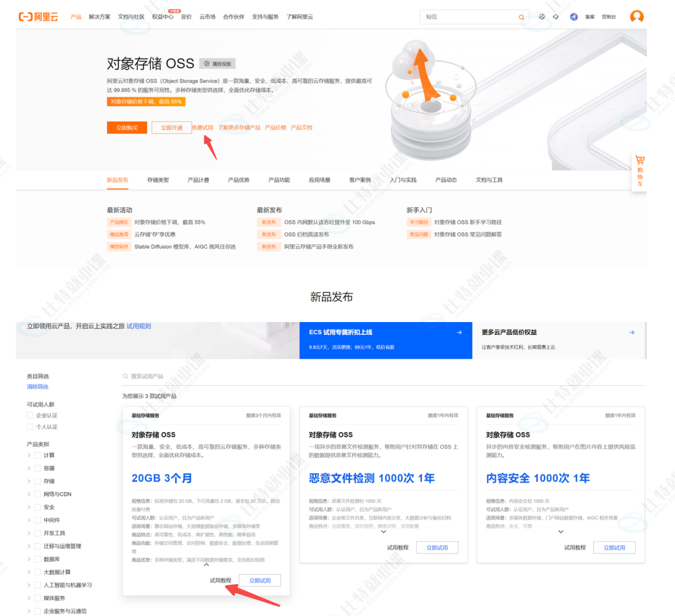675x616 pixels.
Task: Switch to the 文档与工具 tab
Action: tap(489, 180)
